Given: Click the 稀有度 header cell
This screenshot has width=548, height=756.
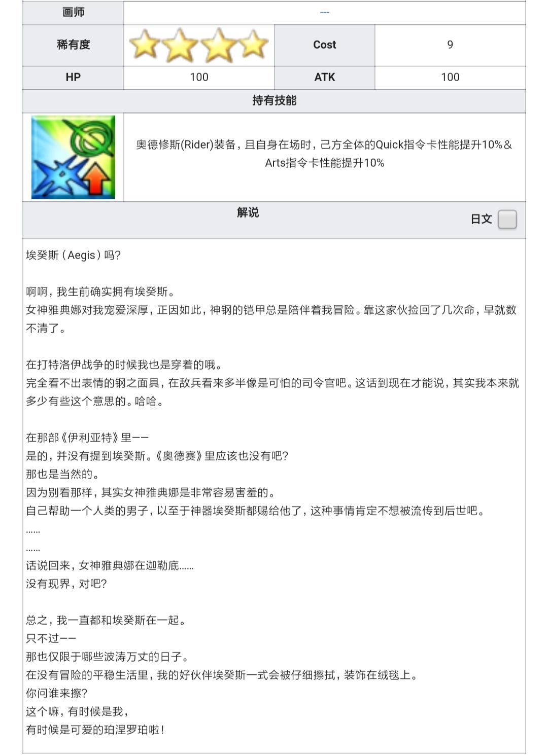Looking at the screenshot, I should (x=73, y=45).
